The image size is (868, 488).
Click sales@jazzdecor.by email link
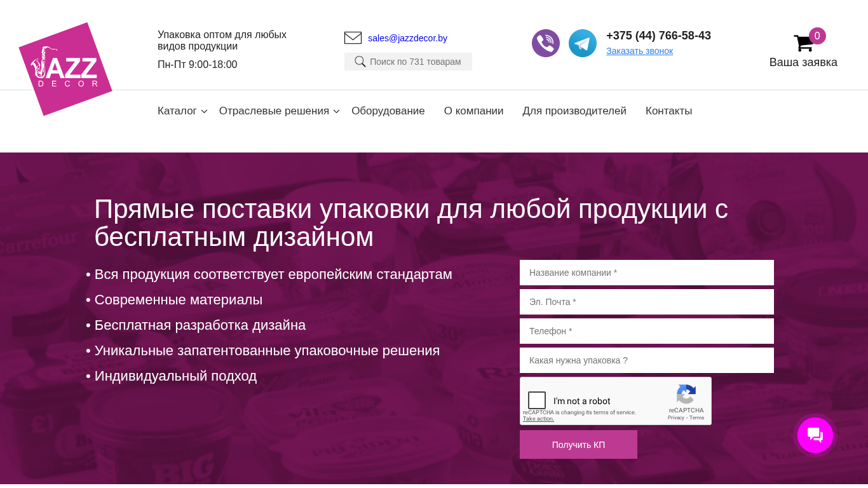(408, 38)
